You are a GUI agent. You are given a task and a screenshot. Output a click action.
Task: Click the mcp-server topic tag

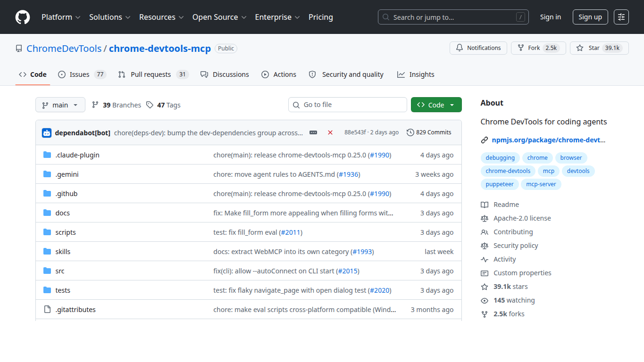click(x=541, y=184)
